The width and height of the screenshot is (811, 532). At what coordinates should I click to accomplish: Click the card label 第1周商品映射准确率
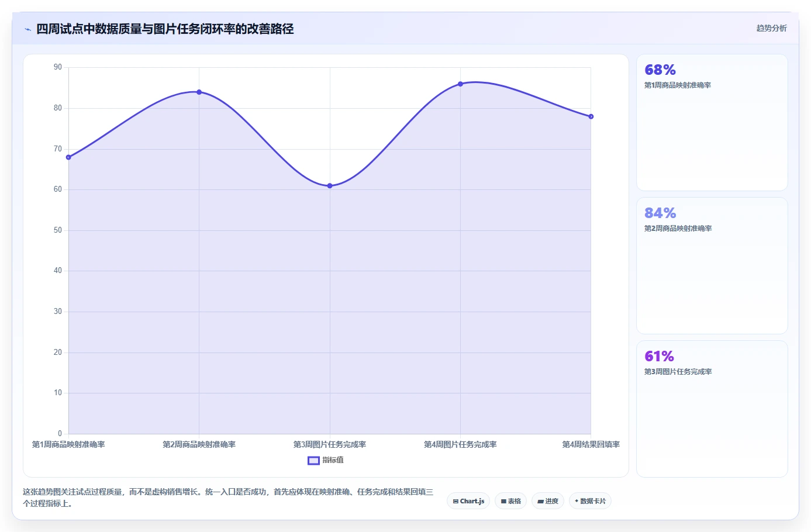click(678, 85)
